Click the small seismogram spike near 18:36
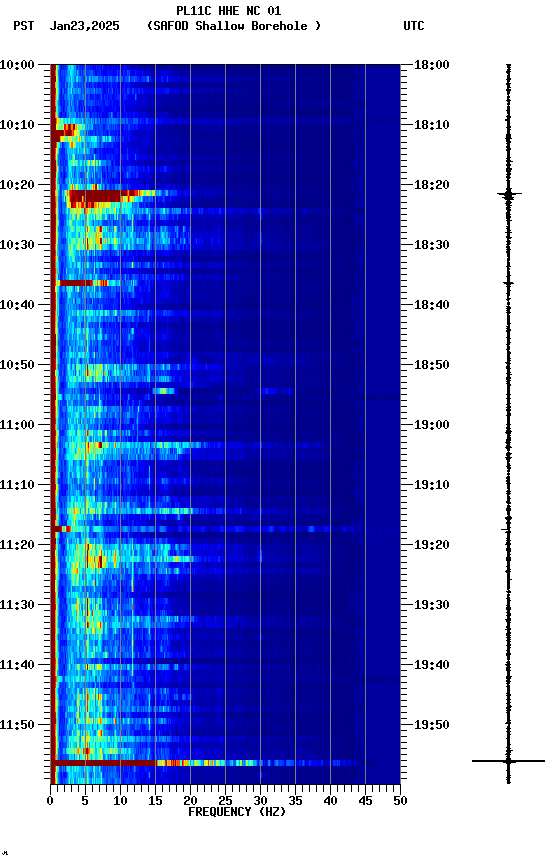Screen dimensions: 552x864 coord(508,283)
